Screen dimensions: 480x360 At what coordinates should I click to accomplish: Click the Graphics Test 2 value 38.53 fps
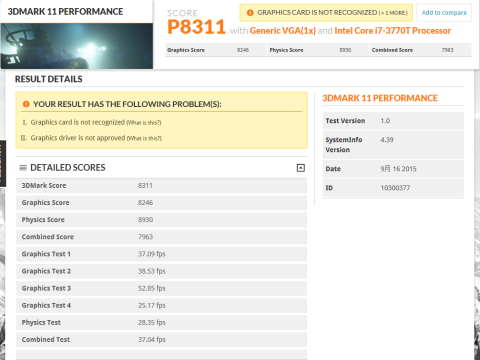click(x=152, y=271)
